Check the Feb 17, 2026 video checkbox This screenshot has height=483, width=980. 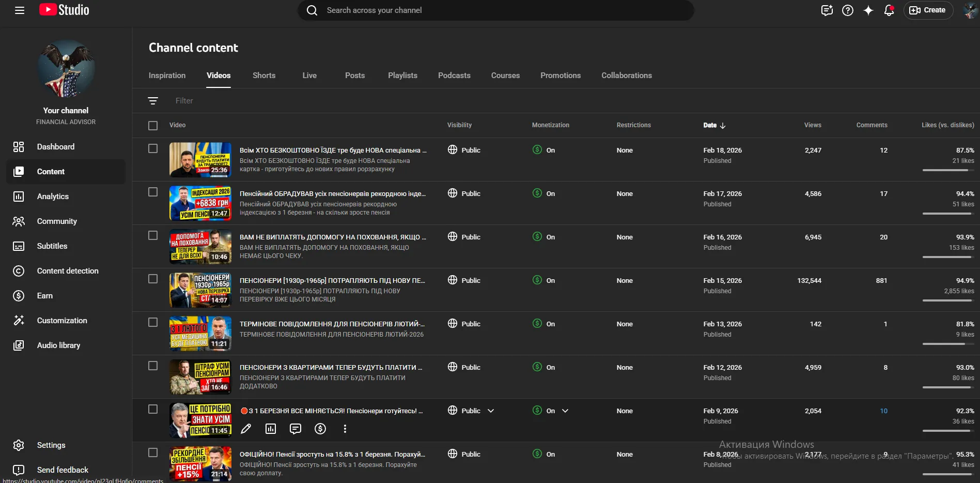(153, 192)
